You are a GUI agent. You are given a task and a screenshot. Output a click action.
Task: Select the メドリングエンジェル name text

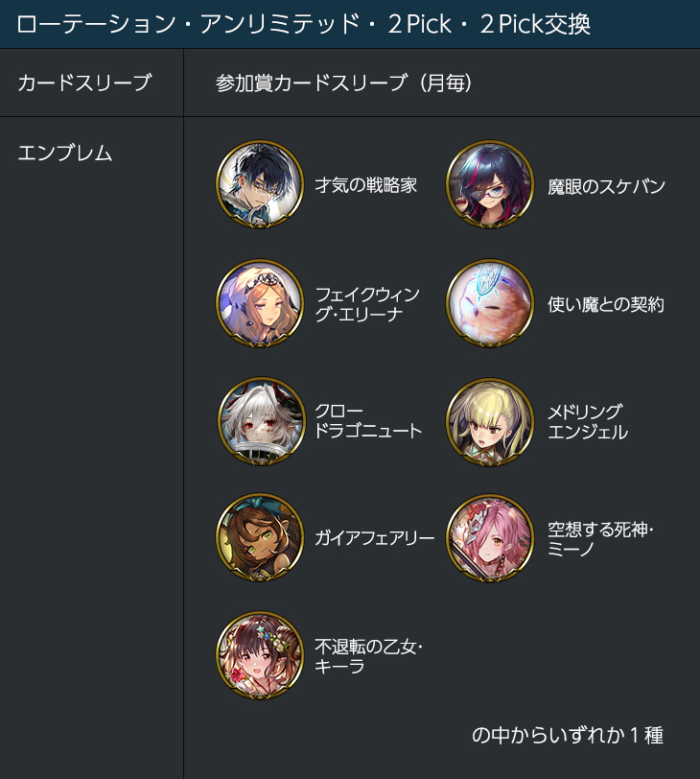pos(588,422)
